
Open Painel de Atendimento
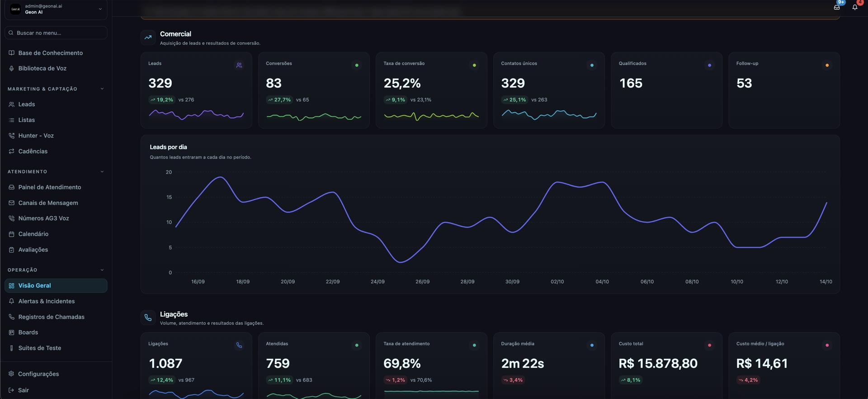(56, 187)
